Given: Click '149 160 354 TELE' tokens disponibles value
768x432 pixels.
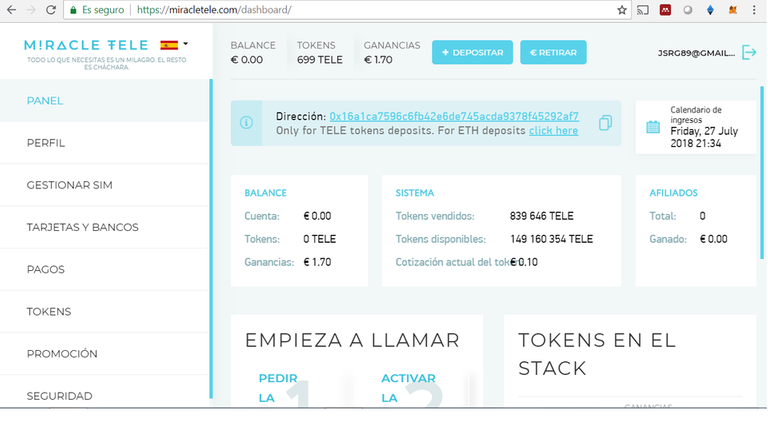Looking at the screenshot, I should coord(552,239).
